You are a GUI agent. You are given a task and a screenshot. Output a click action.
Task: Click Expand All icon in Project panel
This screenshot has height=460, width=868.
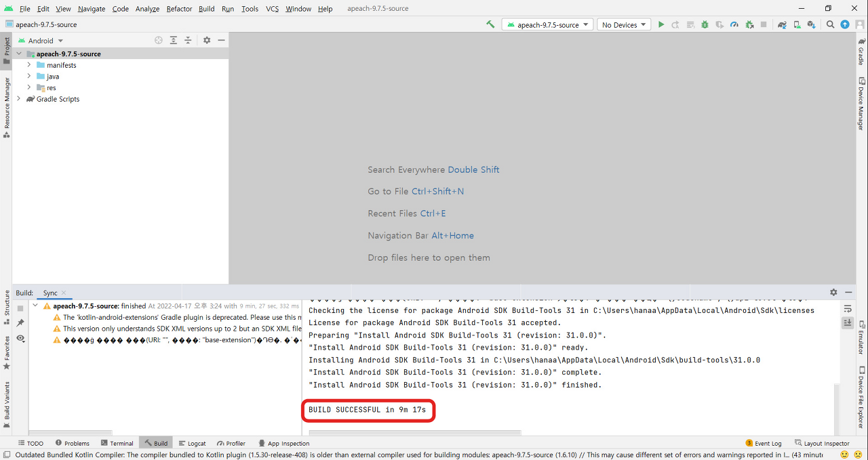coord(174,41)
